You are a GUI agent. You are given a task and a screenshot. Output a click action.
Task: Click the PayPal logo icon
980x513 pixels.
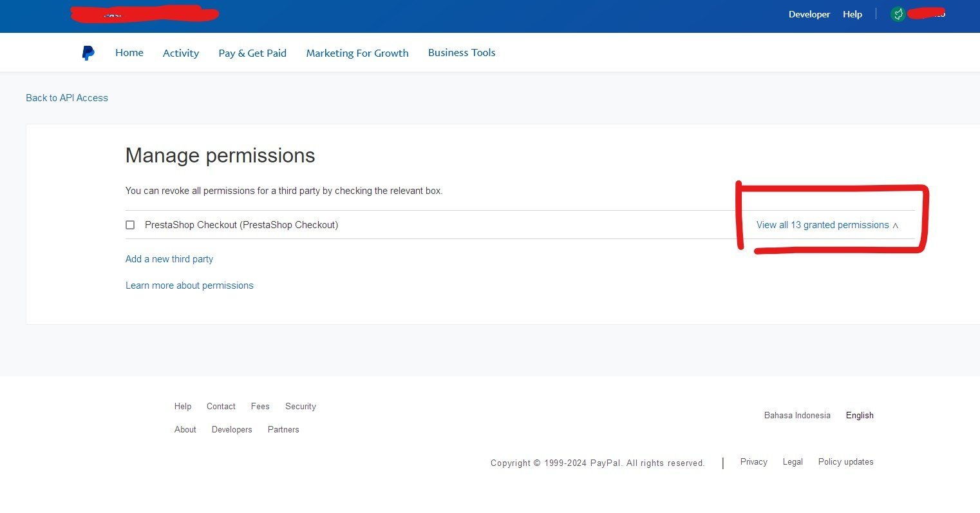click(88, 53)
